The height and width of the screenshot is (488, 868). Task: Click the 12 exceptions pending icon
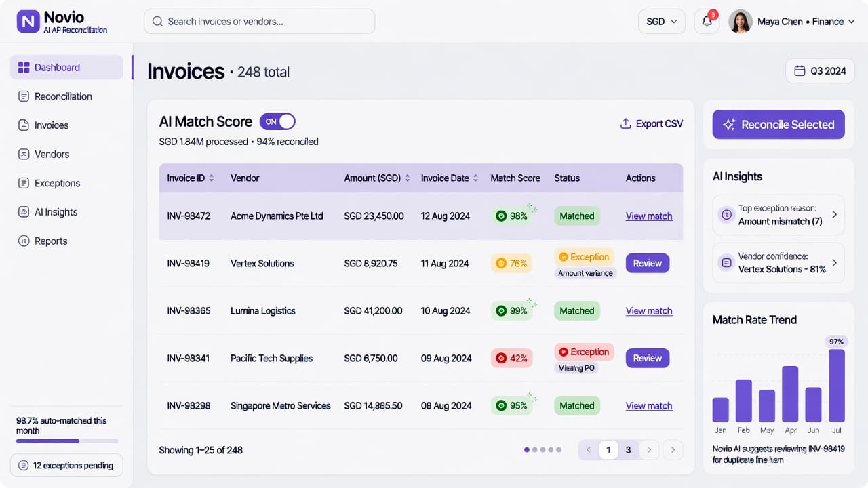[x=24, y=466]
